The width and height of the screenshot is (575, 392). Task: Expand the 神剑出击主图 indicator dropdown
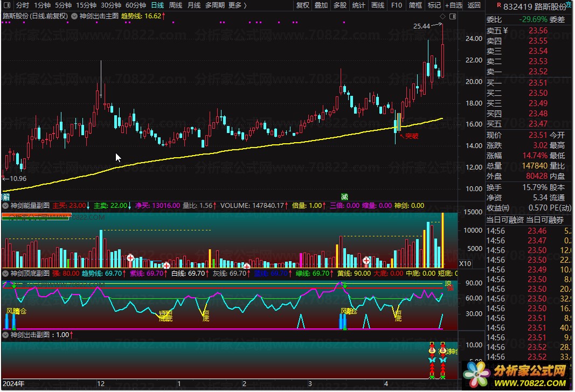tap(74, 16)
